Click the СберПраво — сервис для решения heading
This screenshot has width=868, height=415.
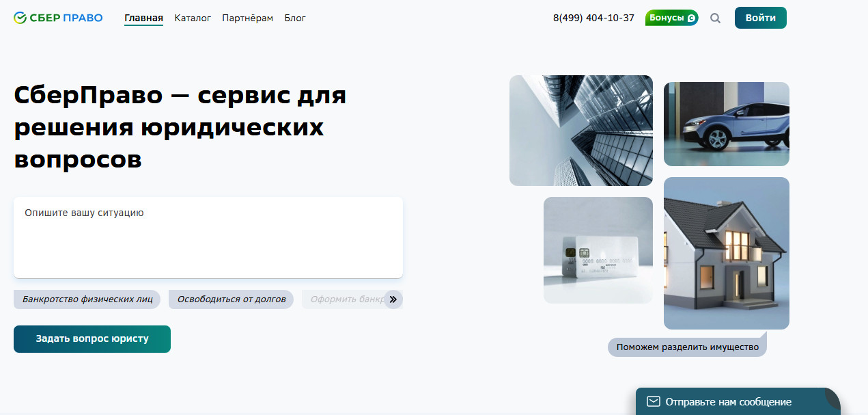(x=180, y=127)
